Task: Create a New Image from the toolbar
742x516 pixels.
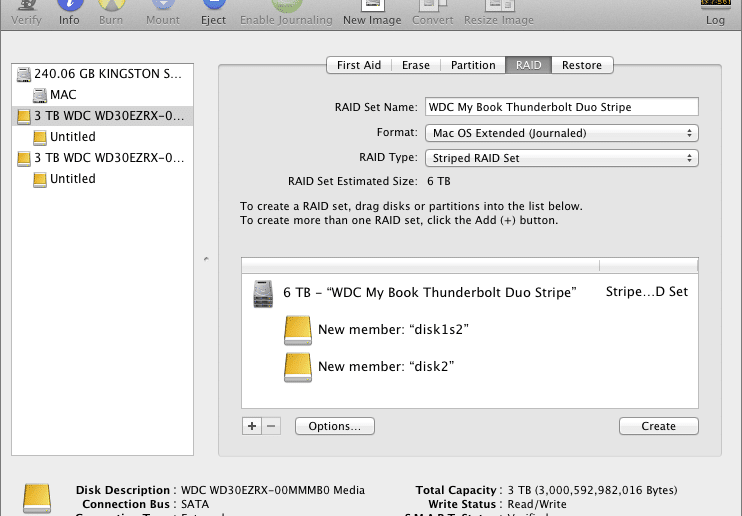Action: 372,13
